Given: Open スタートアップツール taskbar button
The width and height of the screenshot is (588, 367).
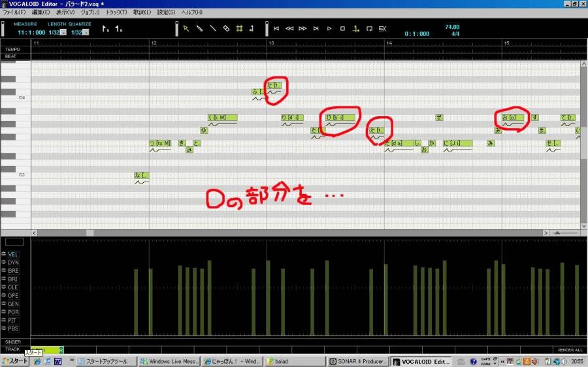Looking at the screenshot, I should pyautogui.click(x=106, y=361).
